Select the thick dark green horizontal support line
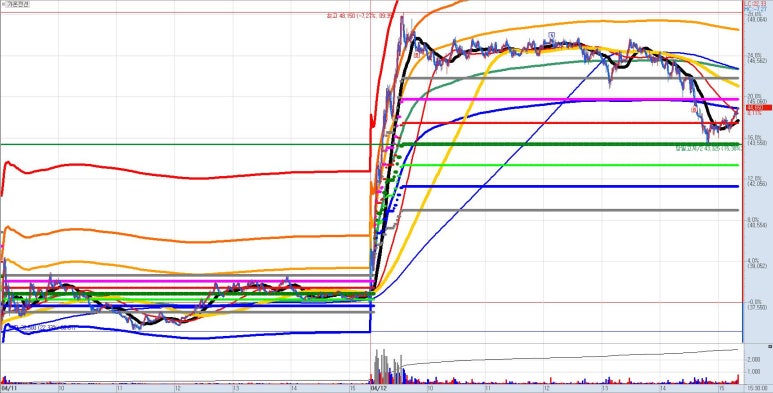Image resolution: width=773 pixels, height=393 pixels. (x=570, y=144)
